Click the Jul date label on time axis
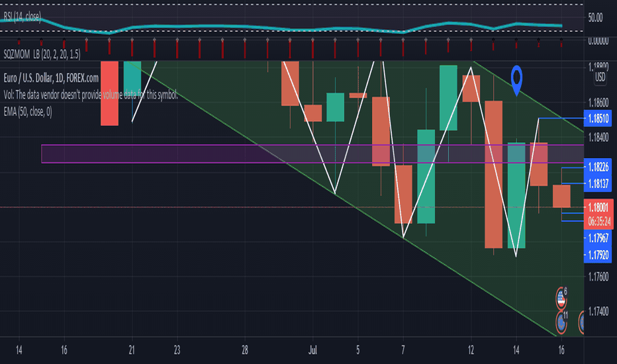The height and width of the screenshot is (364, 617). pos(313,350)
